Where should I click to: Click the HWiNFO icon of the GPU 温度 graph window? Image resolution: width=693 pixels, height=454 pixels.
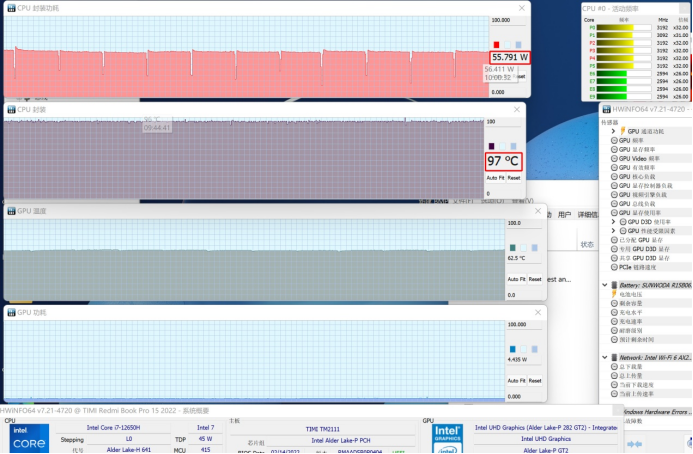11,211
